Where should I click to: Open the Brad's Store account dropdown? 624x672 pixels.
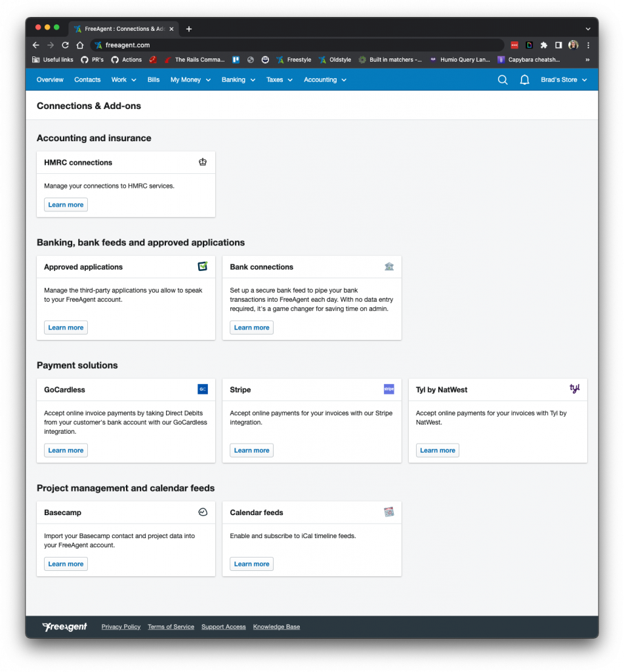[564, 79]
